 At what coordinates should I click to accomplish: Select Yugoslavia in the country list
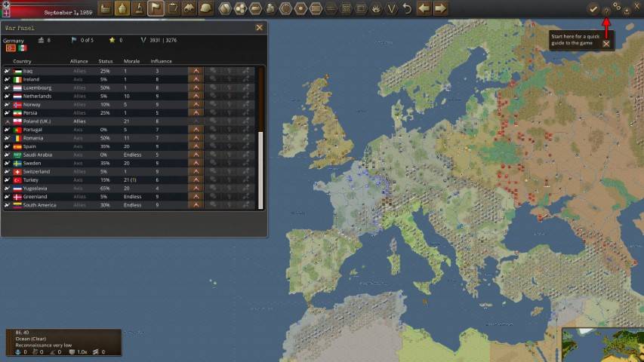point(35,188)
